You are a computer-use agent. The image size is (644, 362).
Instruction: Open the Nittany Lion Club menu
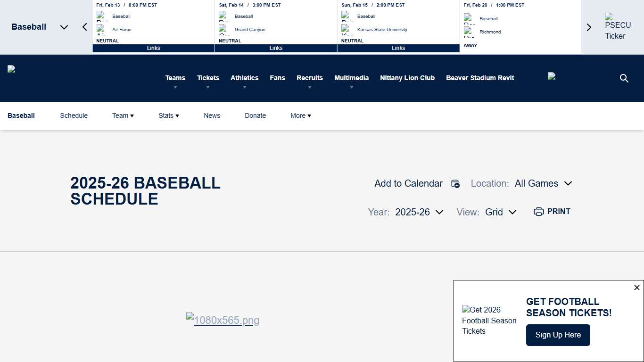[x=407, y=78]
